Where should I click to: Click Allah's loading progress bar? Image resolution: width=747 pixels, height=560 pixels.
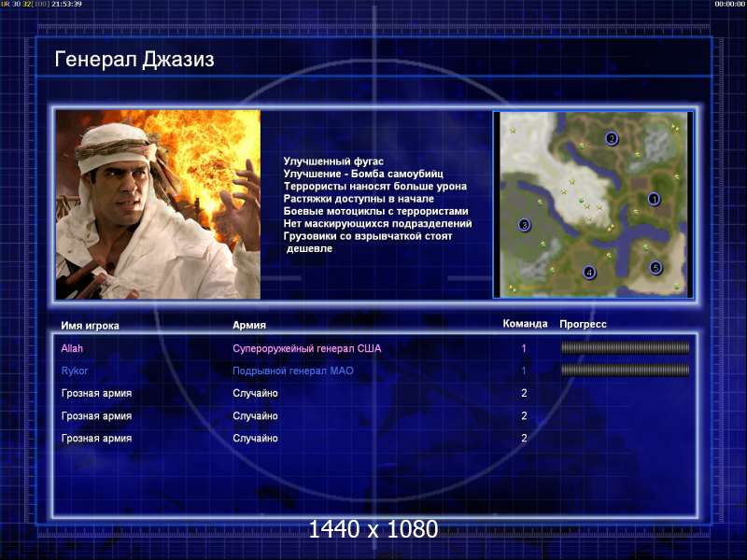[625, 348]
